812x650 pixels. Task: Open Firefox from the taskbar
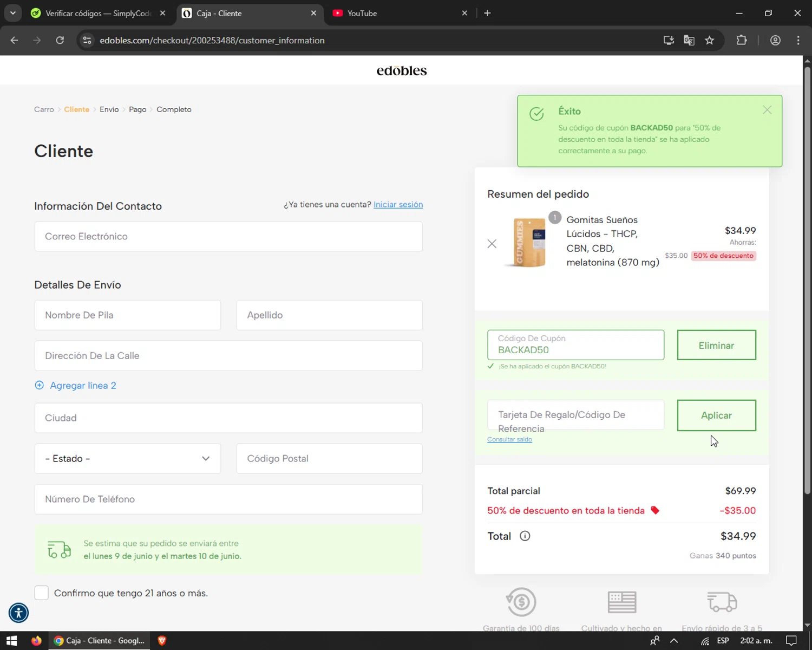(x=36, y=641)
